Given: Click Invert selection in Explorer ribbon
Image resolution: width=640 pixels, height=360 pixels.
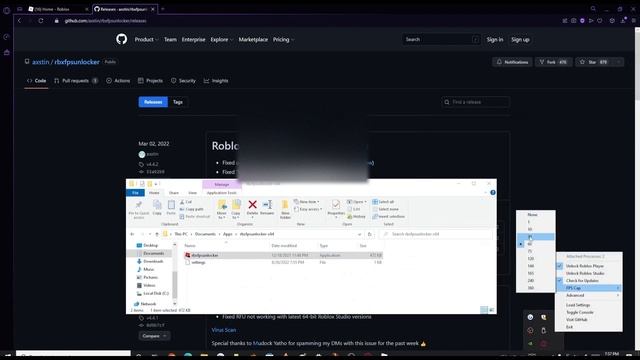Looking at the screenshot, I should (389, 216).
